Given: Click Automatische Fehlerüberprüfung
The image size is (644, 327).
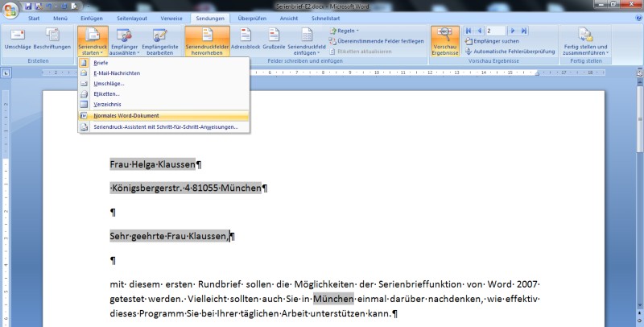Looking at the screenshot, I should pyautogui.click(x=514, y=51).
